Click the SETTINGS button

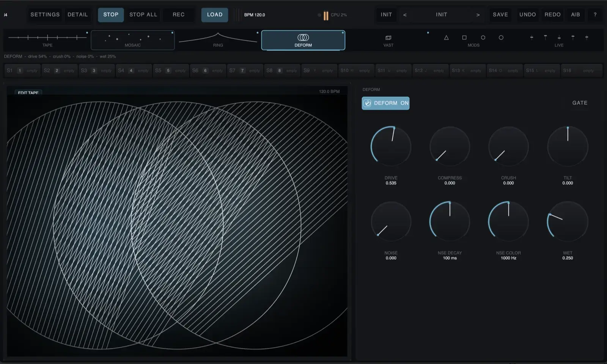coord(45,14)
